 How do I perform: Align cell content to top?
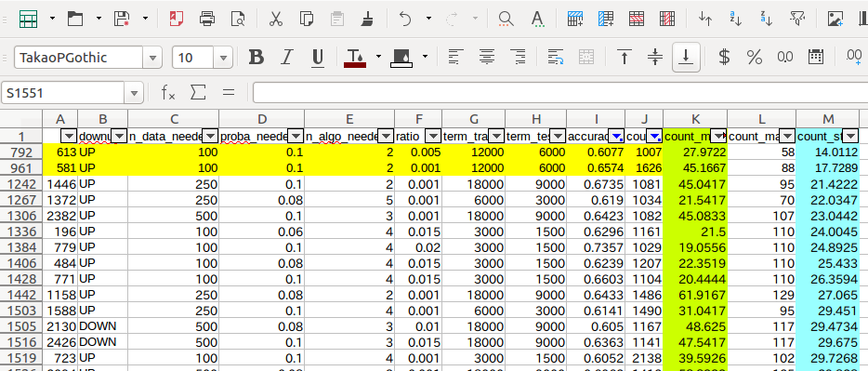tap(625, 57)
